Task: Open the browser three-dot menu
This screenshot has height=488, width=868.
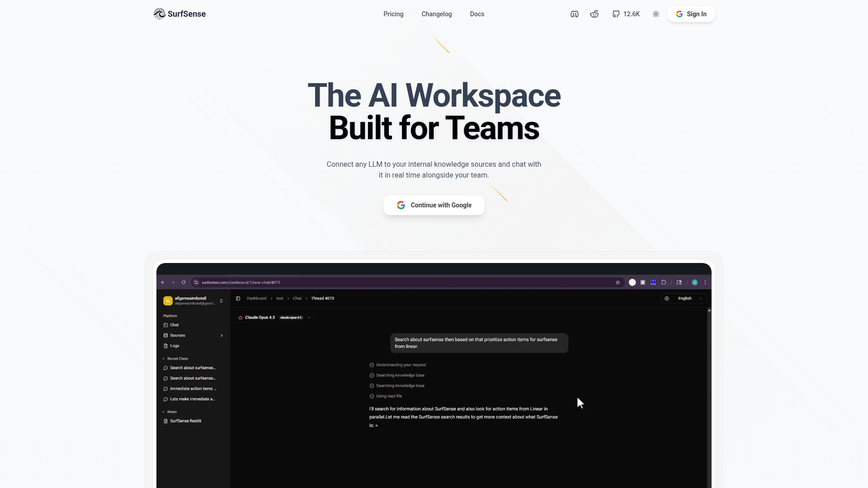Action: (x=705, y=282)
